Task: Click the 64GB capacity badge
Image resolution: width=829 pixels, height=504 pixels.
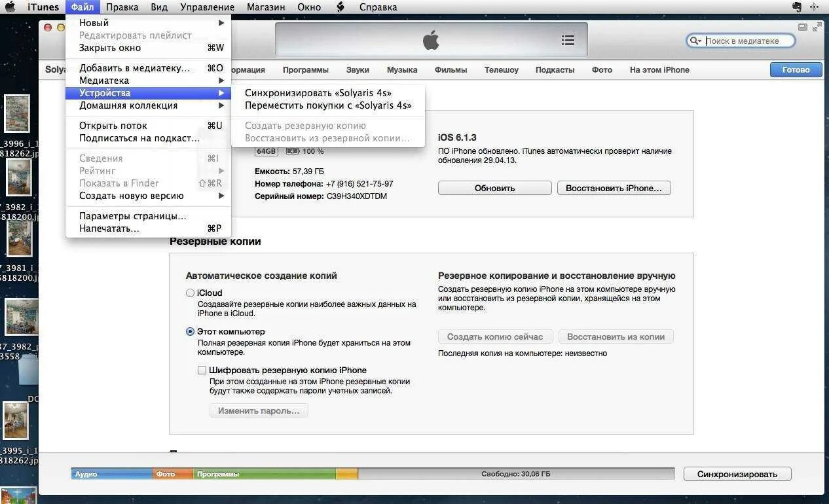Action: [x=266, y=151]
